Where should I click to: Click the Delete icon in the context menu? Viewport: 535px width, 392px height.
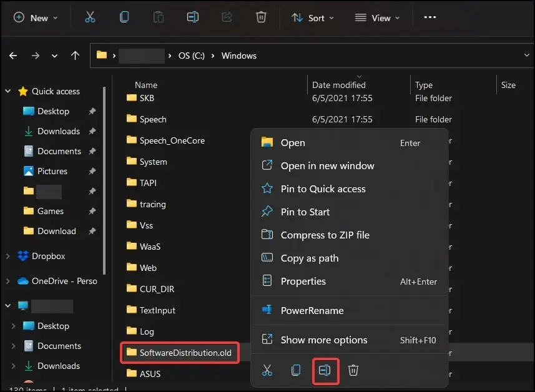pyautogui.click(x=353, y=370)
